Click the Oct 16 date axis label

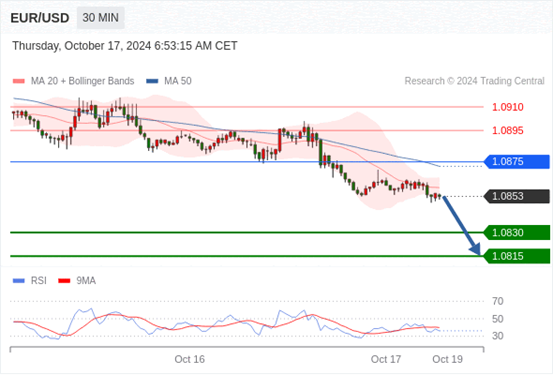(x=190, y=359)
